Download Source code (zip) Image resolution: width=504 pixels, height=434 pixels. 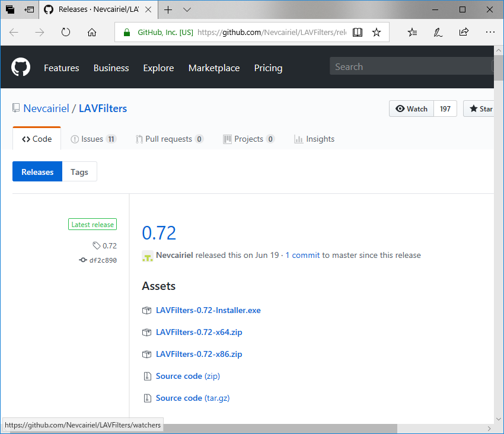click(x=188, y=376)
